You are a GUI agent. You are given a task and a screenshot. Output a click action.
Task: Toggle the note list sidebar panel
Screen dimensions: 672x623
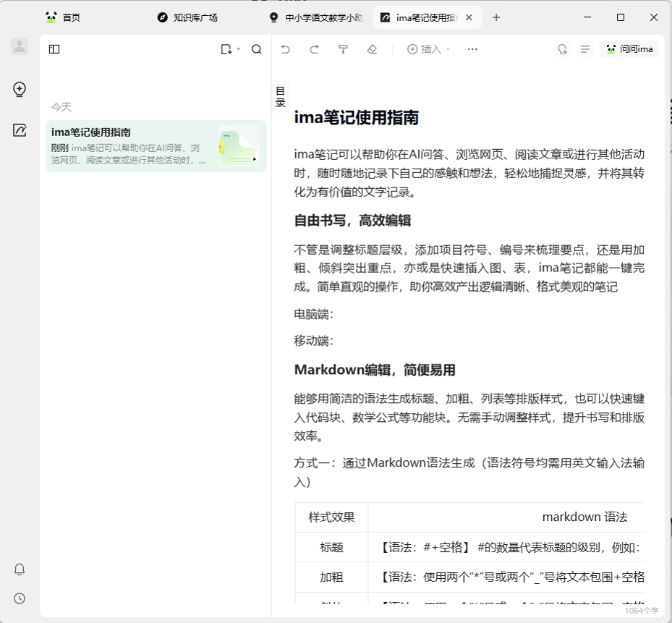(54, 49)
